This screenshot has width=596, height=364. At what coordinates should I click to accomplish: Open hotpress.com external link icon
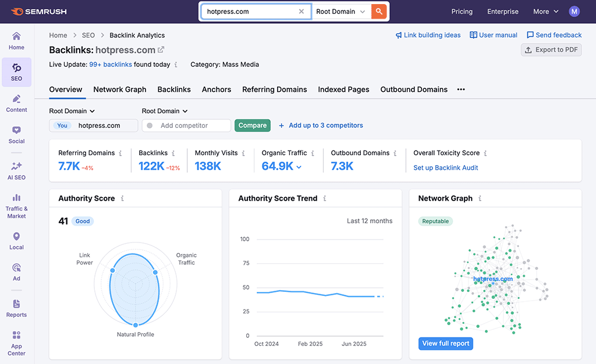pyautogui.click(x=161, y=50)
